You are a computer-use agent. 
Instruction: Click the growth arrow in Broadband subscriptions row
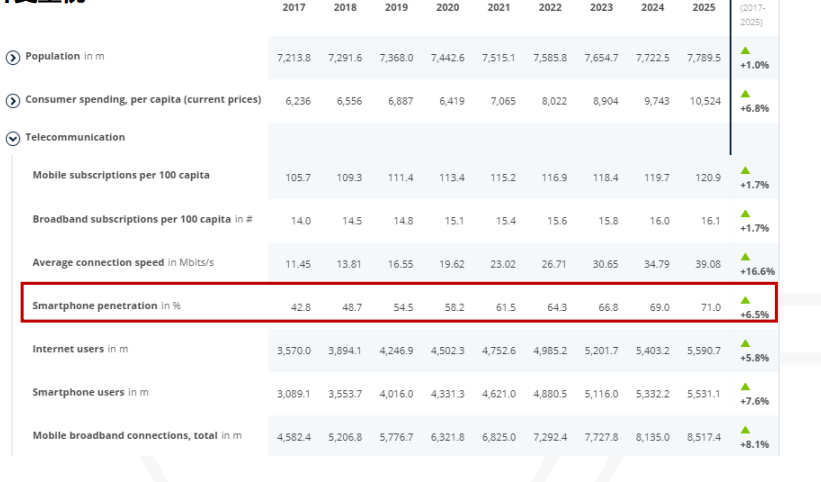[745, 213]
